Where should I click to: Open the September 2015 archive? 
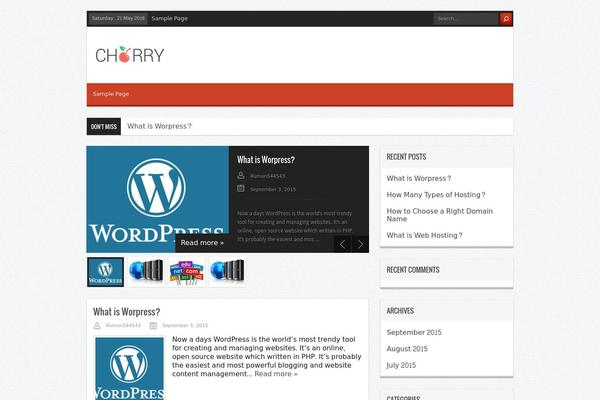click(x=414, y=332)
